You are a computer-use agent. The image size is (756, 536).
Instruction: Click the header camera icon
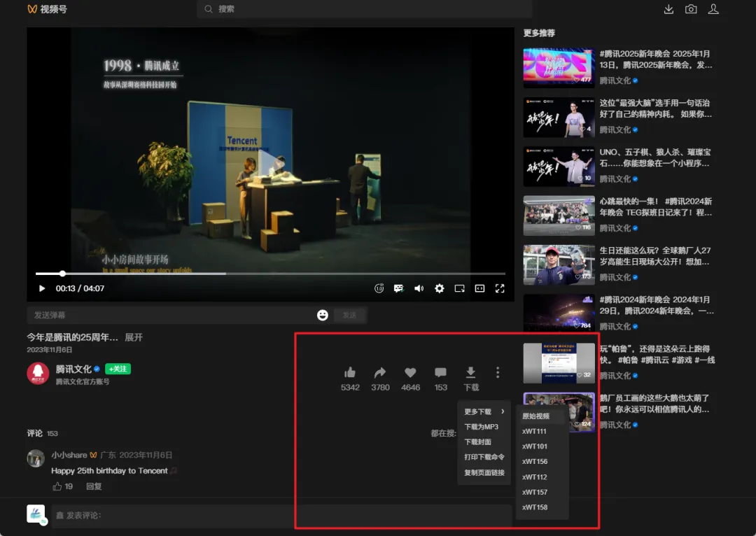coord(691,8)
